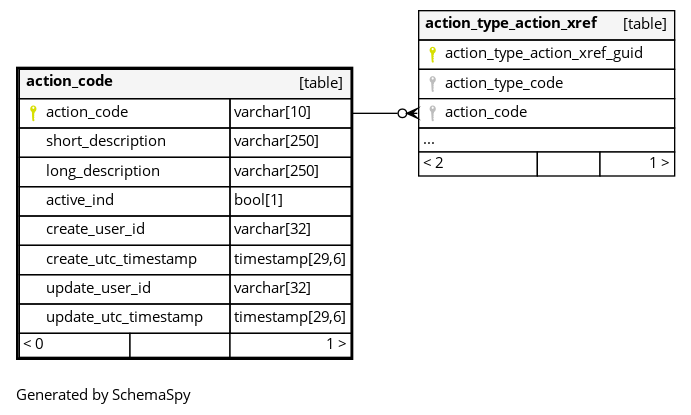Open the action_code table title

[x=69, y=81]
